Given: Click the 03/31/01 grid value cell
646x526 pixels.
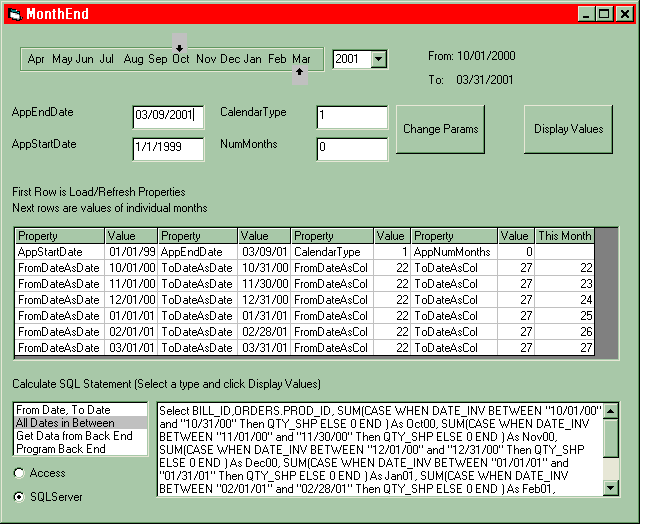Looking at the screenshot, I should pyautogui.click(x=264, y=348).
